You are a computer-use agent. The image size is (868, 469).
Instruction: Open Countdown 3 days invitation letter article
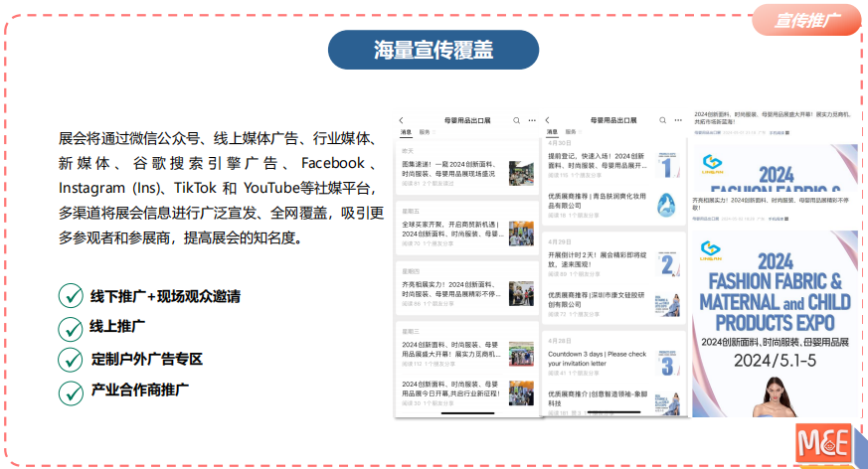pos(597,359)
